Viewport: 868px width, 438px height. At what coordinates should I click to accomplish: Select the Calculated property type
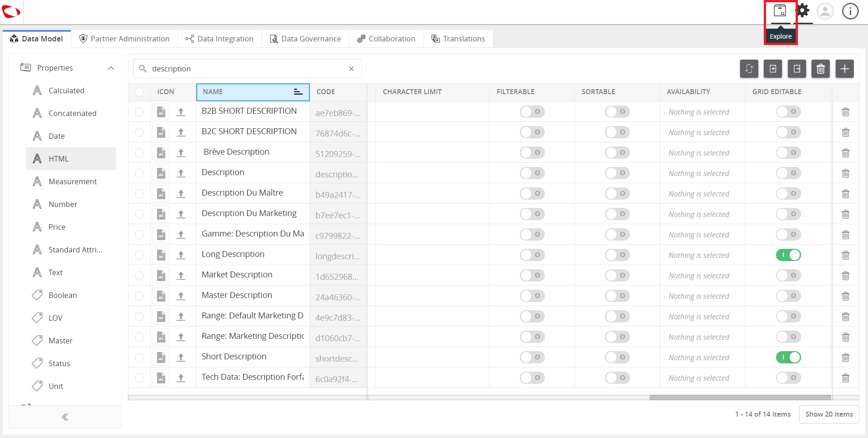[x=71, y=91]
